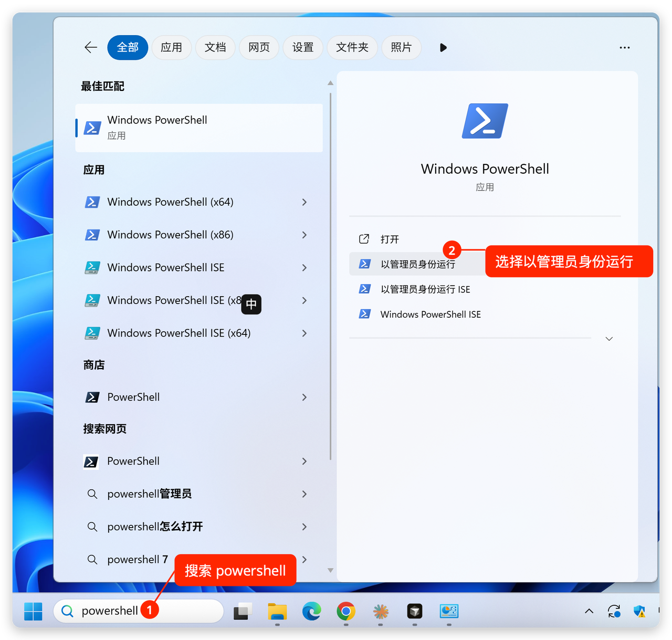Expand Windows PowerShell ISE (x64) options arrow
Screen dimensions: 672x640
pos(304,333)
